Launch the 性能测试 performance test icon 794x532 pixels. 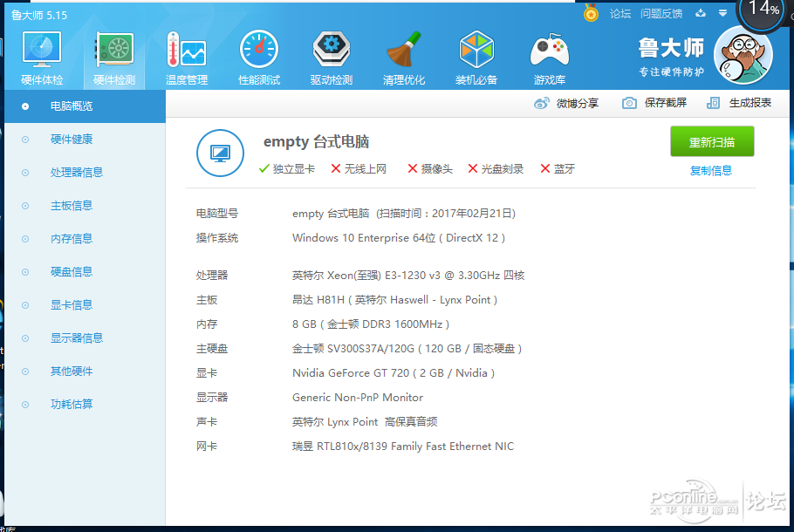tap(259, 58)
